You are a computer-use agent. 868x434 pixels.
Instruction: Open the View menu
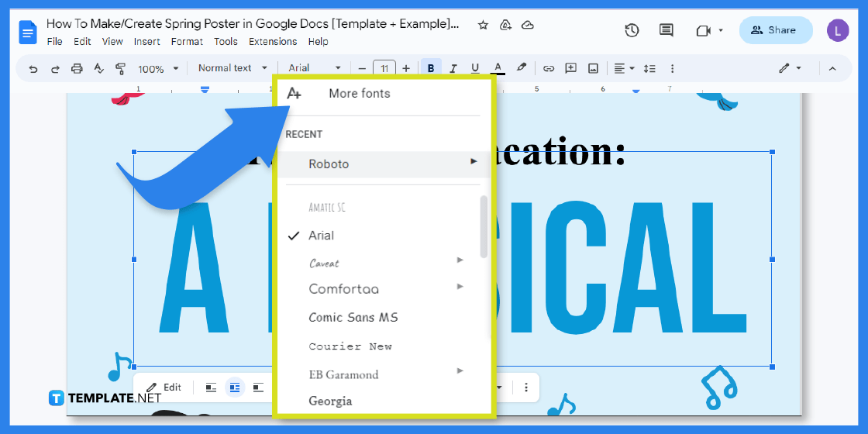pos(112,42)
